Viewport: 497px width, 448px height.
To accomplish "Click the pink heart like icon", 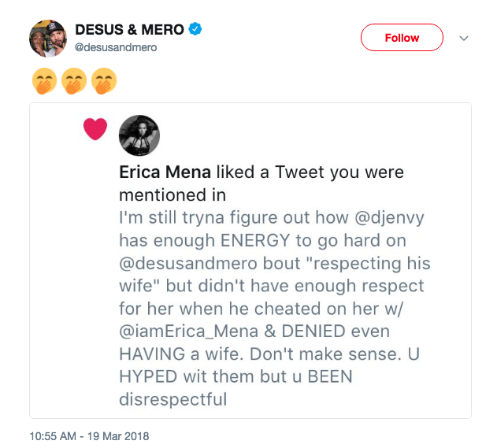I will (95, 129).
